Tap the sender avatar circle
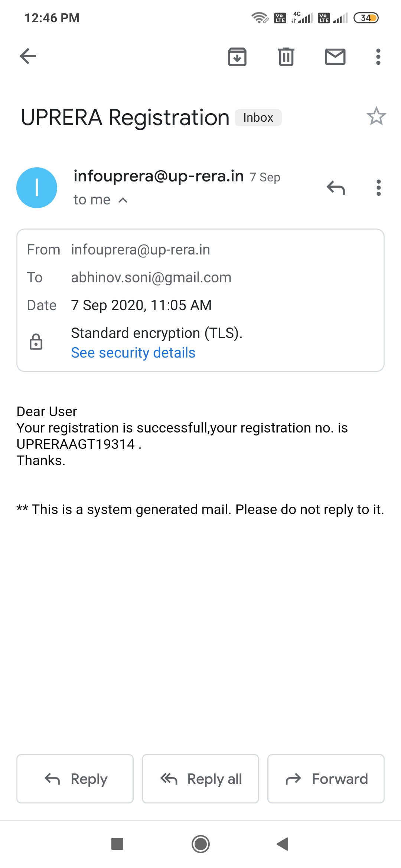401x868 pixels. (x=37, y=188)
